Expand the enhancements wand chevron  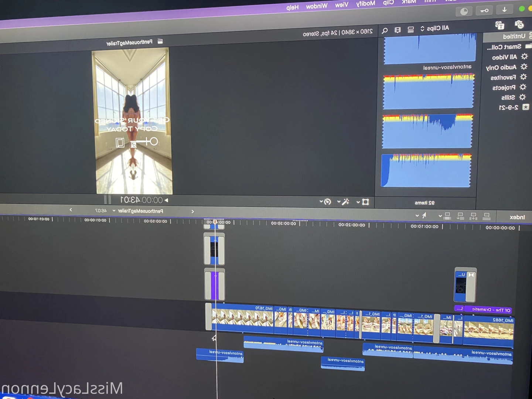[338, 202]
